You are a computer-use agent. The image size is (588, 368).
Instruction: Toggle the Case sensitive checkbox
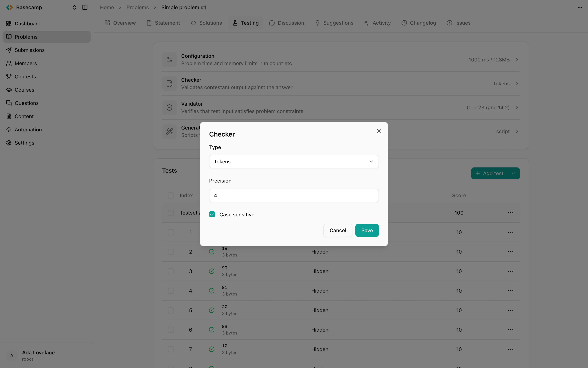[x=212, y=214]
